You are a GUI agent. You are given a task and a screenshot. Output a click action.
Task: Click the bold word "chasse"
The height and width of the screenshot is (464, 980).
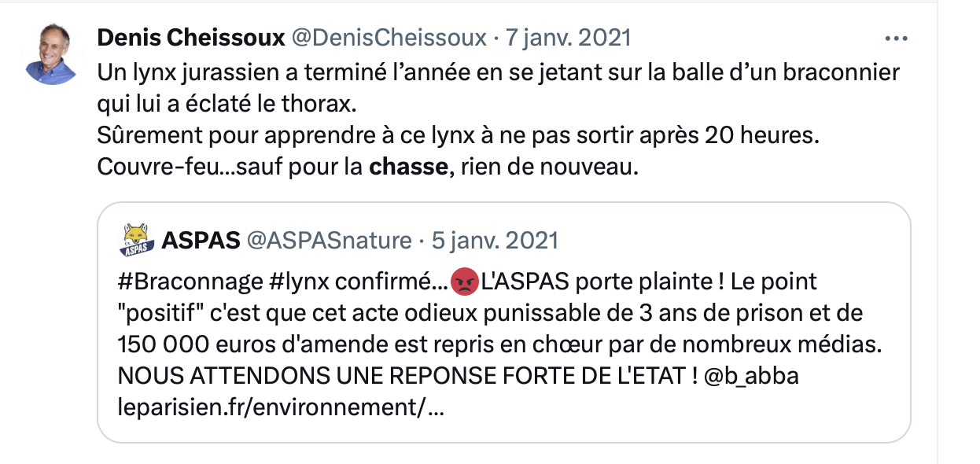pyautogui.click(x=408, y=167)
